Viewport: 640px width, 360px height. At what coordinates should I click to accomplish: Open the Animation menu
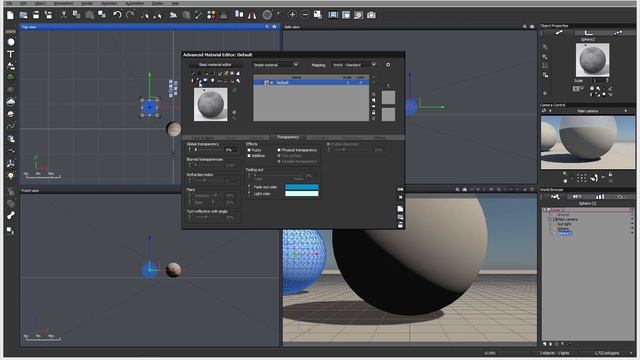point(109,3)
